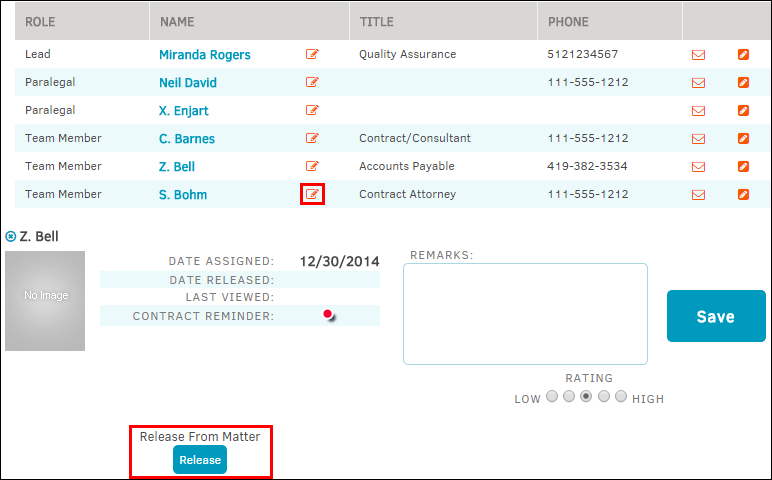Open X. Enjart profile link

(184, 111)
